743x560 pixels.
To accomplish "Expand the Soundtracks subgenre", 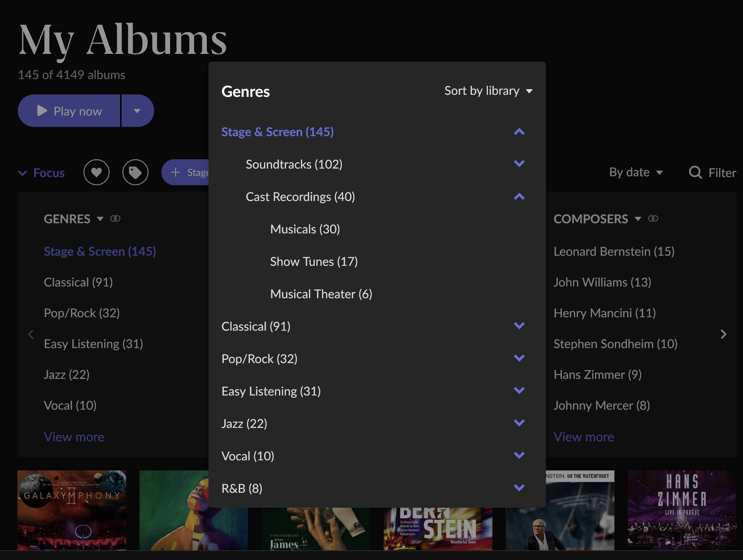I will [x=519, y=164].
